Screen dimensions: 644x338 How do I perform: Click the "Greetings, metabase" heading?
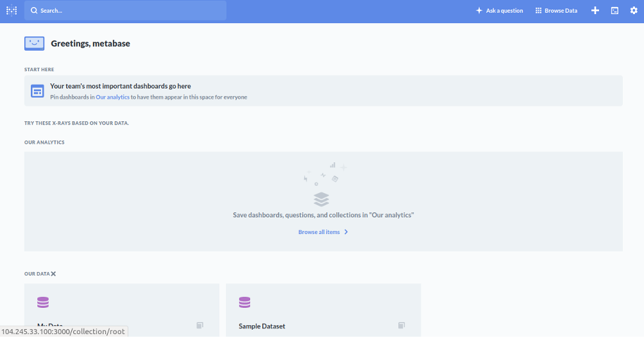(90, 44)
